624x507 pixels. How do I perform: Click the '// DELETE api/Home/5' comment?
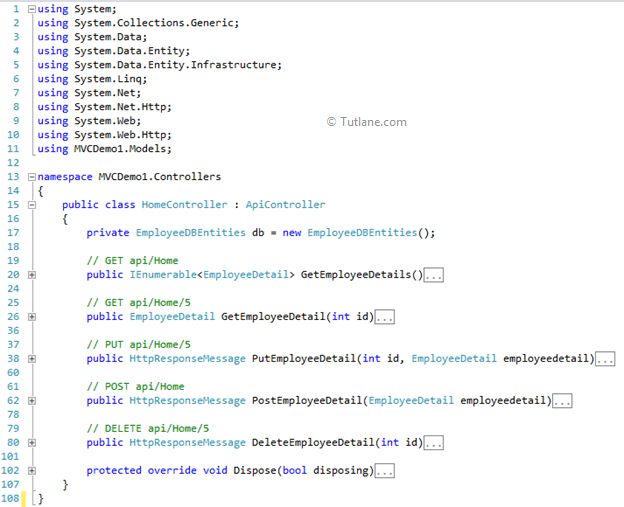click(x=148, y=429)
